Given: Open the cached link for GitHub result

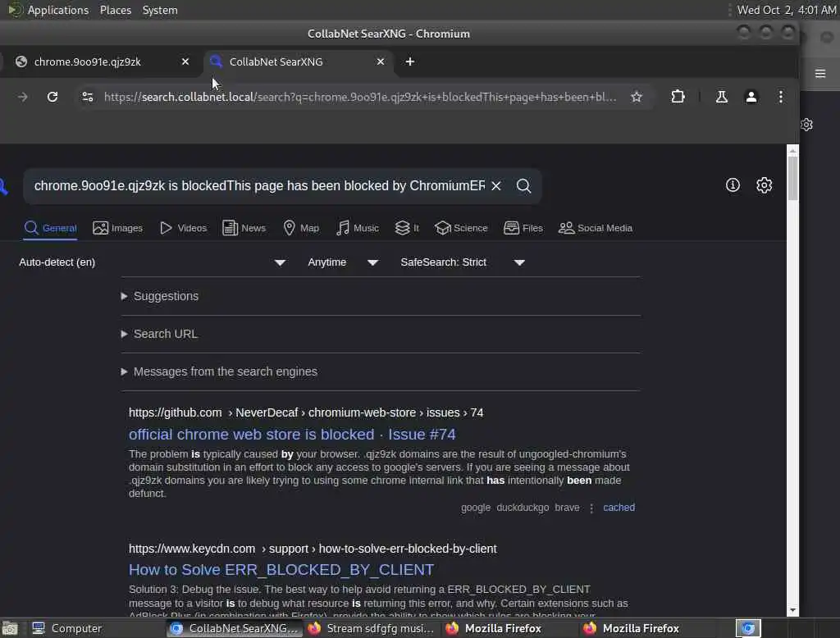Looking at the screenshot, I should 619,508.
